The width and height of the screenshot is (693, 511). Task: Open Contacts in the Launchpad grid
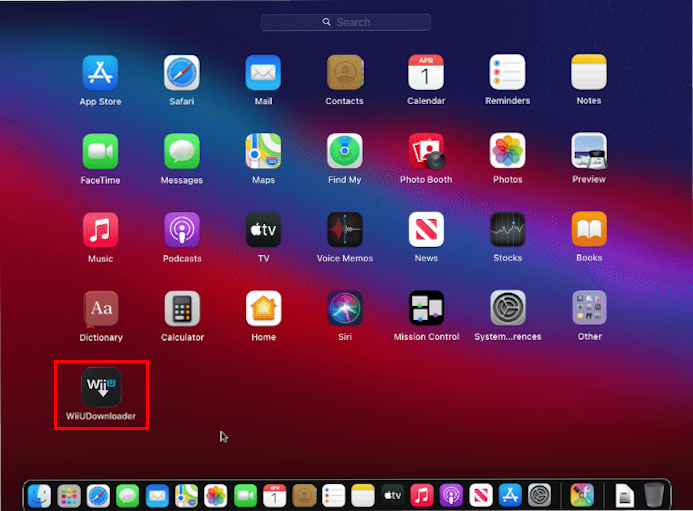point(345,73)
